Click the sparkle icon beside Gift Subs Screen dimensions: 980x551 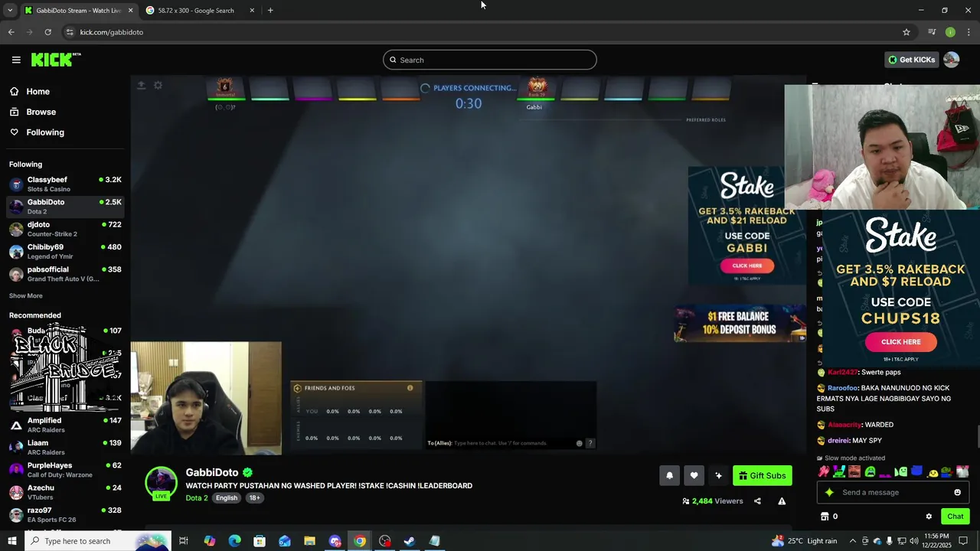point(718,475)
